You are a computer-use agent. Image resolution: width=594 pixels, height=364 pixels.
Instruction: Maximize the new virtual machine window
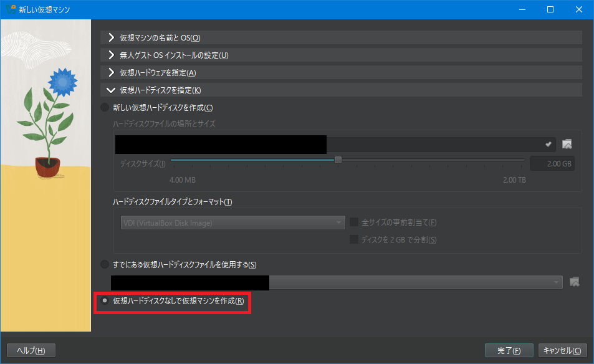[550, 9]
